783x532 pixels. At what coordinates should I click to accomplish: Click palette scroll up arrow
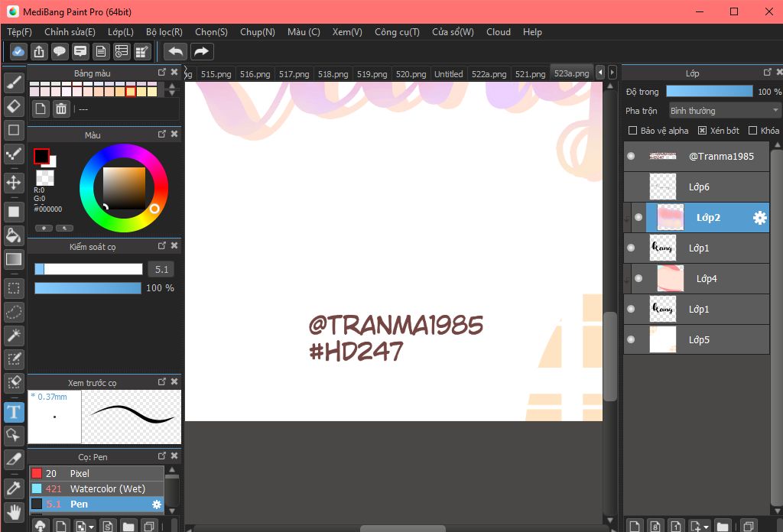click(172, 86)
